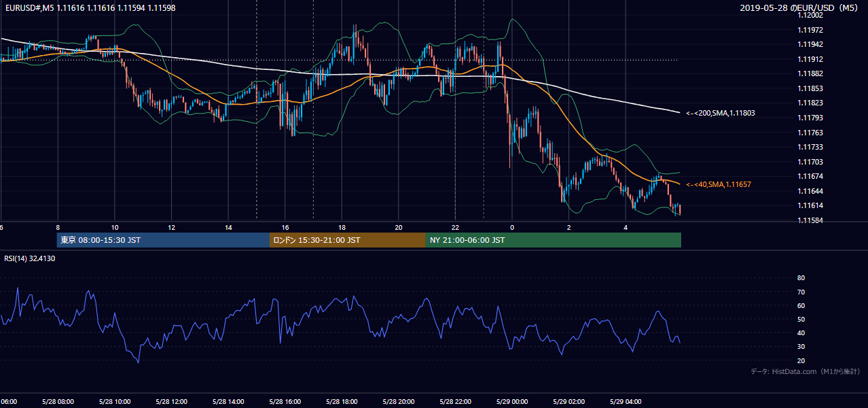Click price axis value 1.11793
Image resolution: width=868 pixels, height=408 pixels.
coord(810,118)
